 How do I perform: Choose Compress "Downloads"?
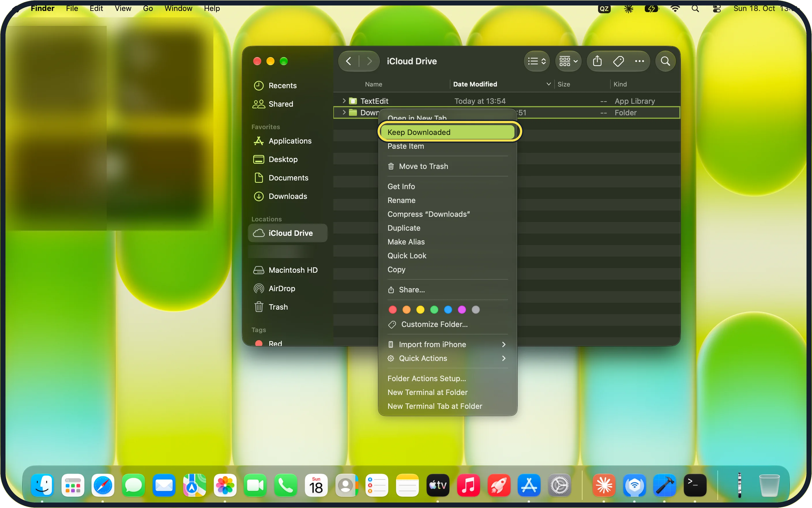coord(447,214)
